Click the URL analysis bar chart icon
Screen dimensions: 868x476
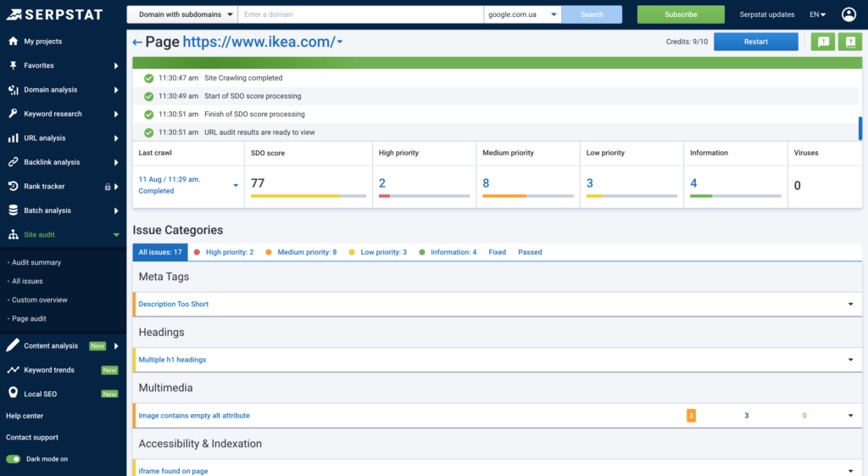point(14,138)
